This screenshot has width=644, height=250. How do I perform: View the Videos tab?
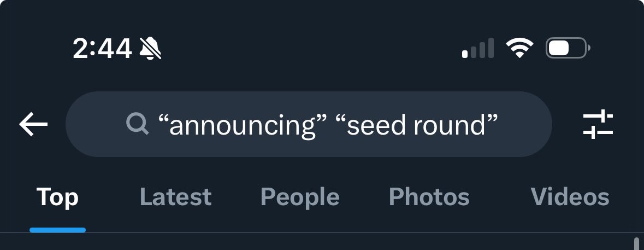point(570,196)
